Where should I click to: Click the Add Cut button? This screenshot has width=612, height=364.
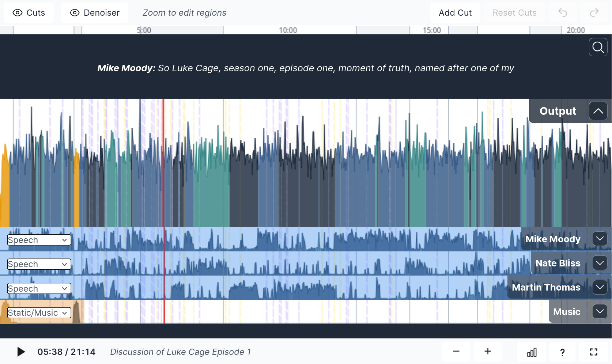coord(455,13)
